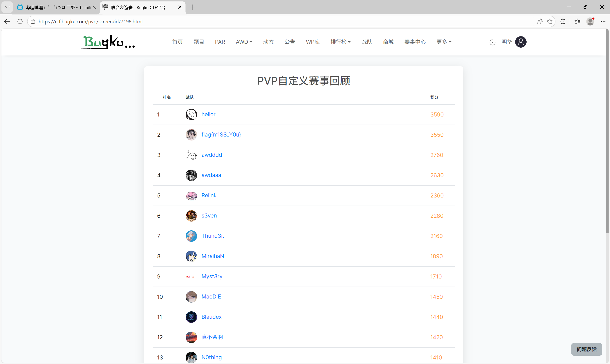Toggle dark mode moon icon
This screenshot has height=364, width=610.
point(492,42)
